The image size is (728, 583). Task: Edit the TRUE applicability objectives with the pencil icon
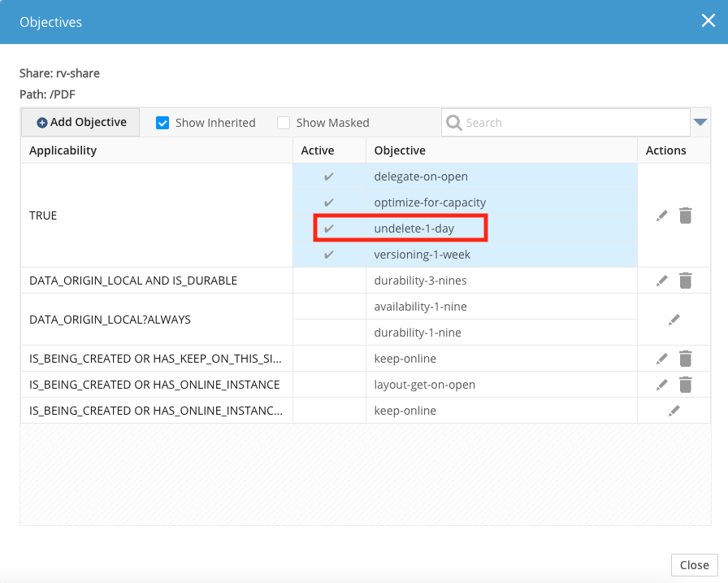pyautogui.click(x=662, y=215)
